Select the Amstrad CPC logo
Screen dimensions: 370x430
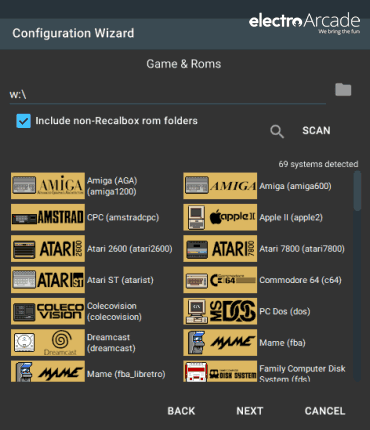click(x=48, y=217)
